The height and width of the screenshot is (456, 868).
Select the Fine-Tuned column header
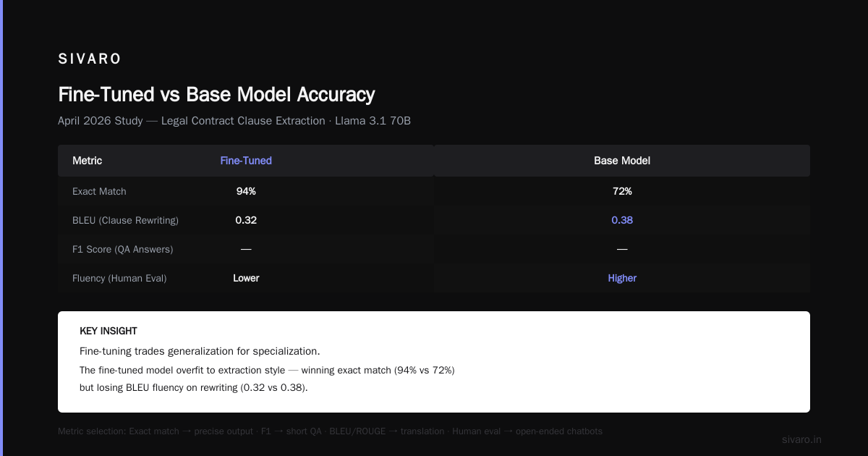point(246,161)
